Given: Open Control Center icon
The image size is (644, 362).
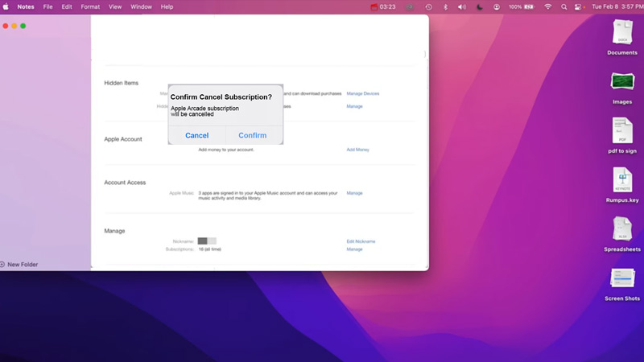Looking at the screenshot, I should (578, 7).
